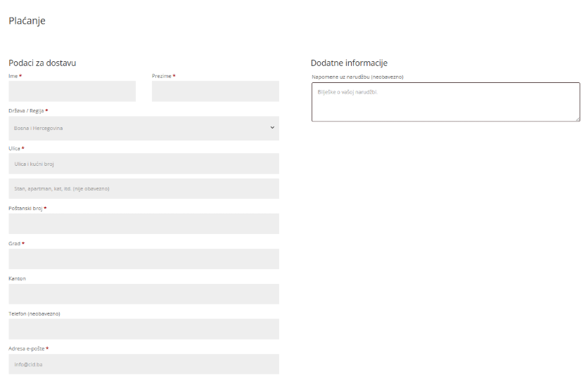Click the Telefon (neobavezno) label text
The image size is (588, 383).
[x=34, y=313]
